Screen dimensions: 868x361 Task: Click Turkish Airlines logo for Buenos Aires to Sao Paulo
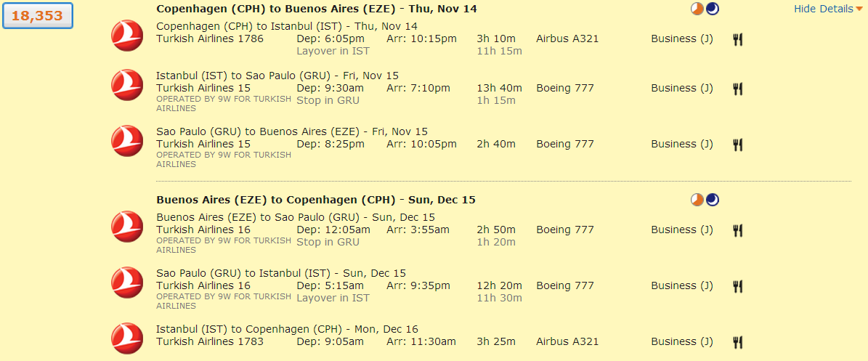point(127,226)
